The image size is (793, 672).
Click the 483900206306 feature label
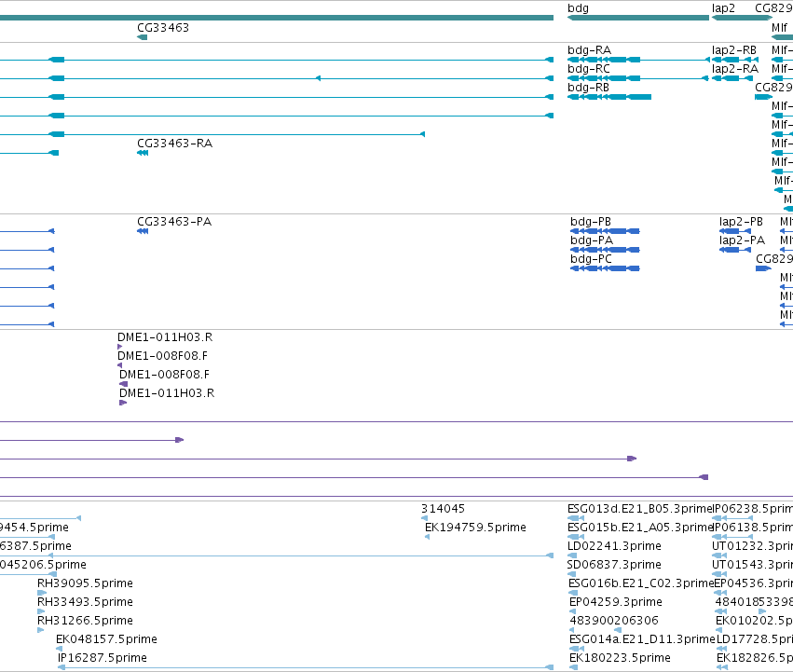click(x=614, y=621)
